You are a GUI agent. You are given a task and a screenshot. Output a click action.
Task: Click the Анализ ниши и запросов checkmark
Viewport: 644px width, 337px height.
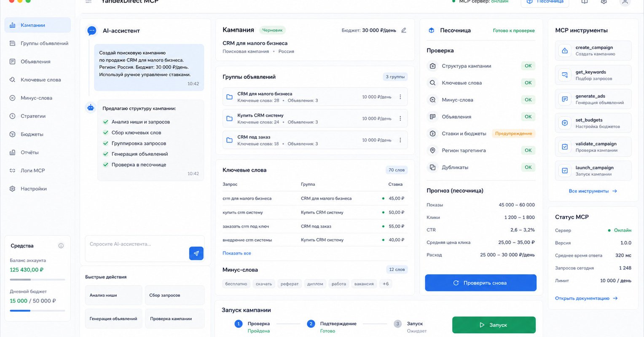pos(106,122)
